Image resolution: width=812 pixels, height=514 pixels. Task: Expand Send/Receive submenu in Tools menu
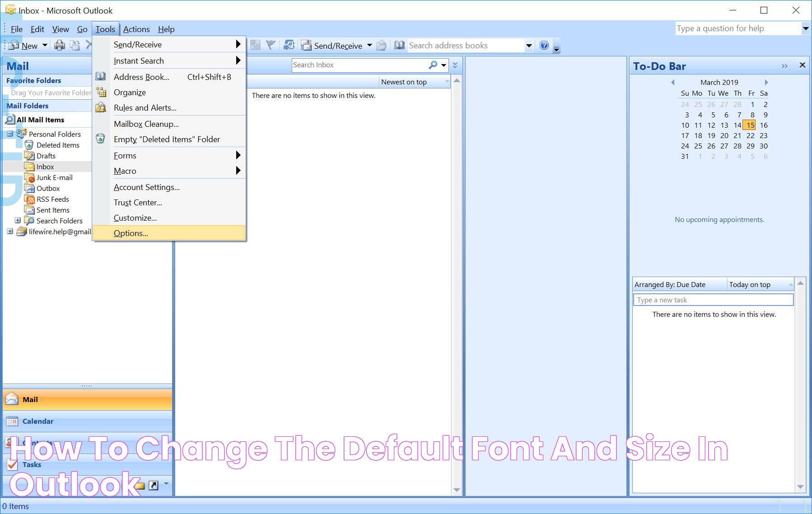tap(169, 45)
